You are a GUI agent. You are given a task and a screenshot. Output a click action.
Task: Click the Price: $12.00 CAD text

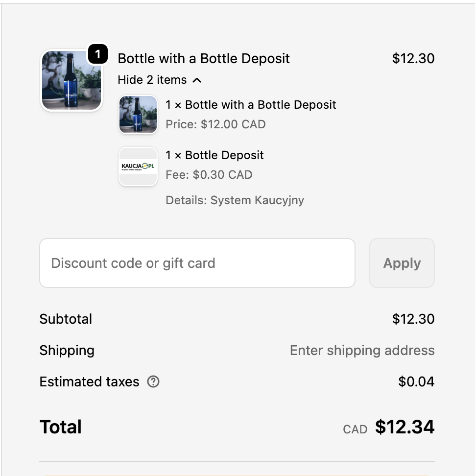coord(215,124)
